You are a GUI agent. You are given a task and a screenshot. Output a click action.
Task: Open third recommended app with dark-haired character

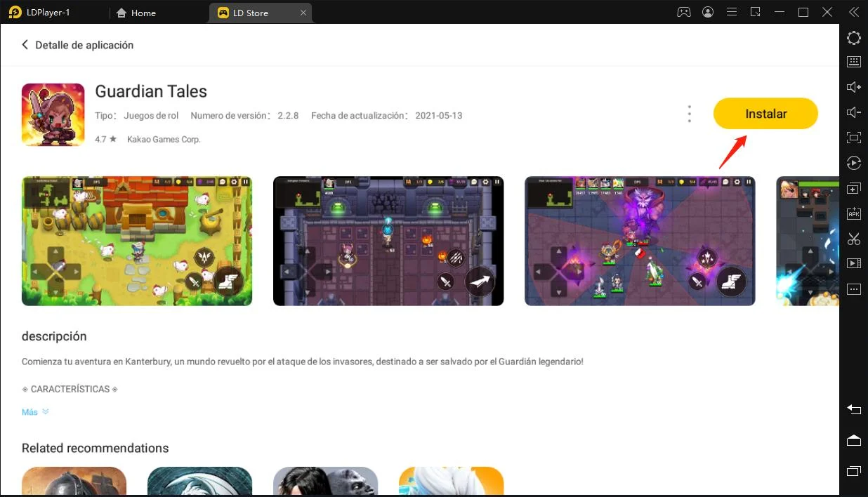pyautogui.click(x=325, y=482)
